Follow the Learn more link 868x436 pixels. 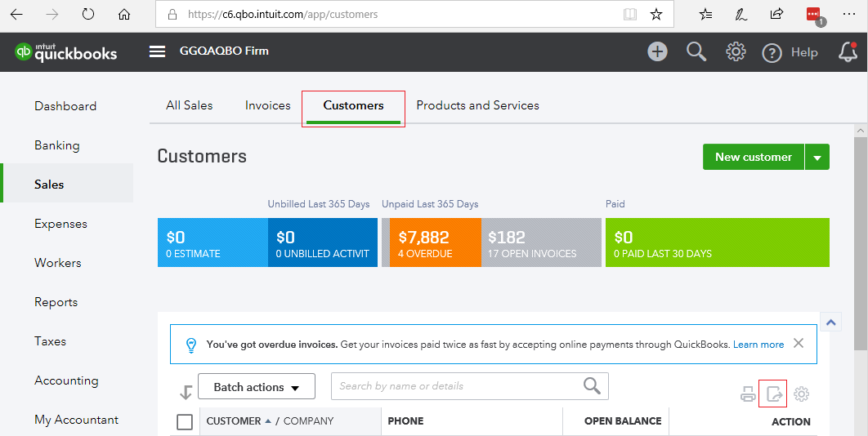(758, 345)
